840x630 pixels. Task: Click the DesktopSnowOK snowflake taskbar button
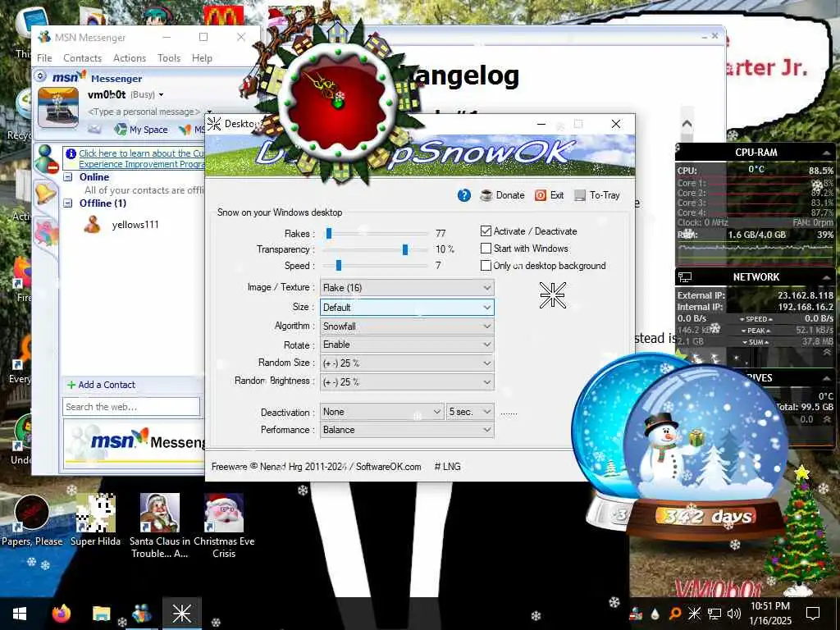pyautogui.click(x=181, y=614)
